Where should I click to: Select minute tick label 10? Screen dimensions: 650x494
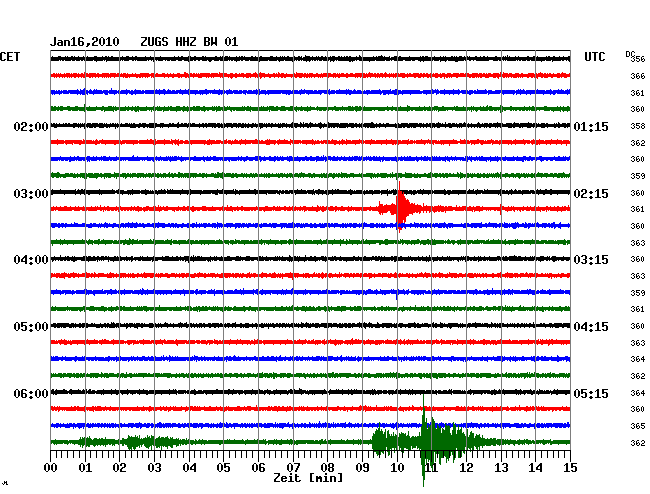pyautogui.click(x=397, y=467)
